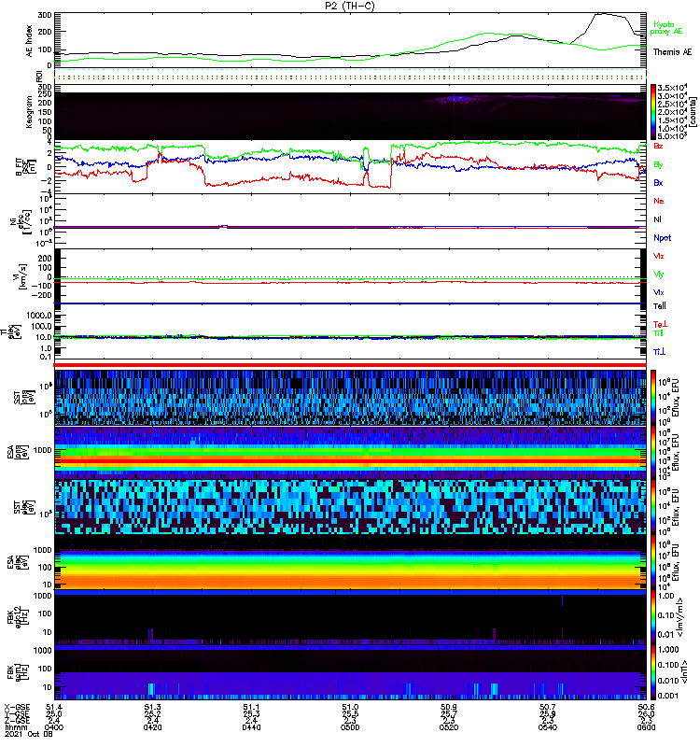Select the red Ne legend entry
Image resolution: width=700 pixels, height=747 pixels.
coord(659,201)
